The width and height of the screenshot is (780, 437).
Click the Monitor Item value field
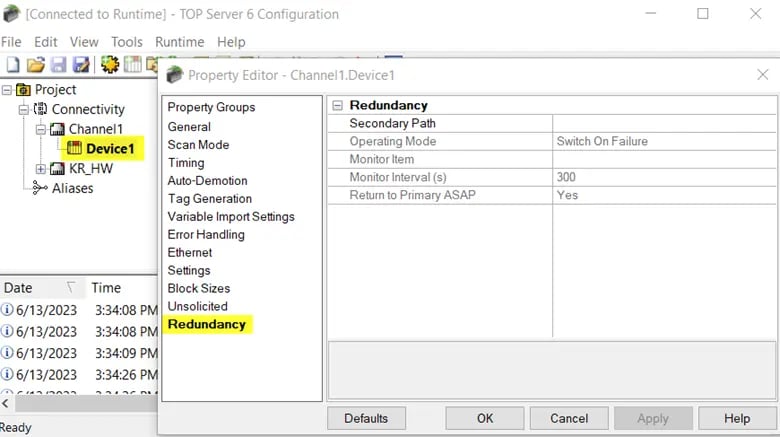click(x=664, y=159)
